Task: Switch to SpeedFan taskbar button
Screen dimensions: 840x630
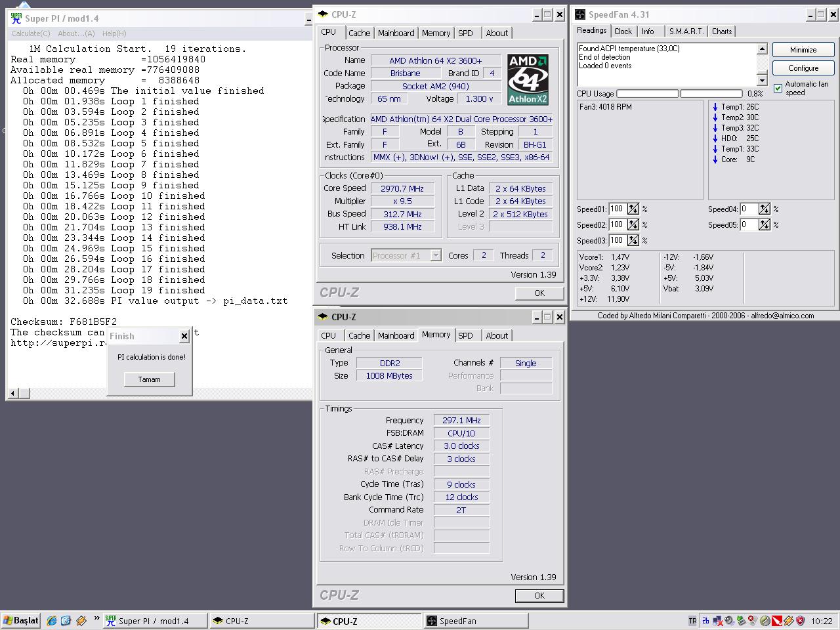Action: click(476, 621)
